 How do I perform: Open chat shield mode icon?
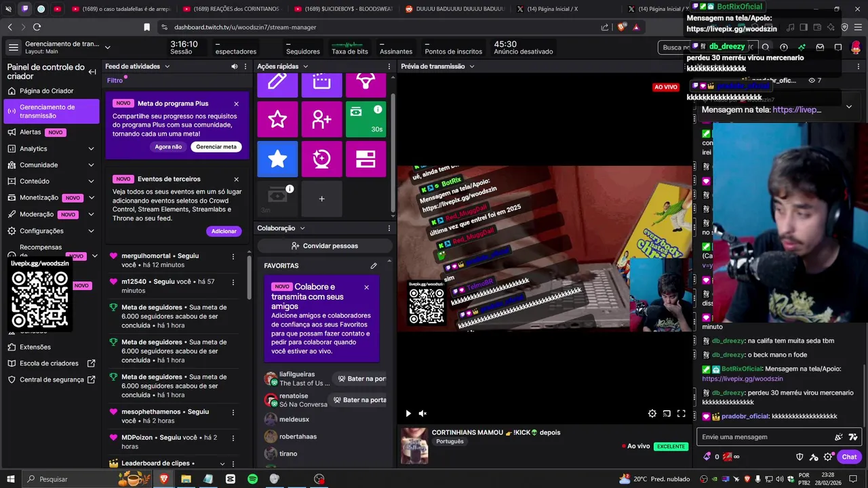pos(800,457)
